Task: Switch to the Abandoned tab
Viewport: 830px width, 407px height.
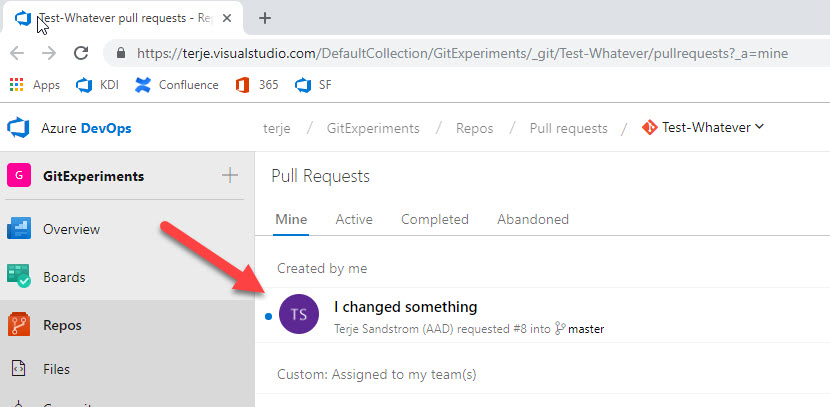Action: pos(532,219)
